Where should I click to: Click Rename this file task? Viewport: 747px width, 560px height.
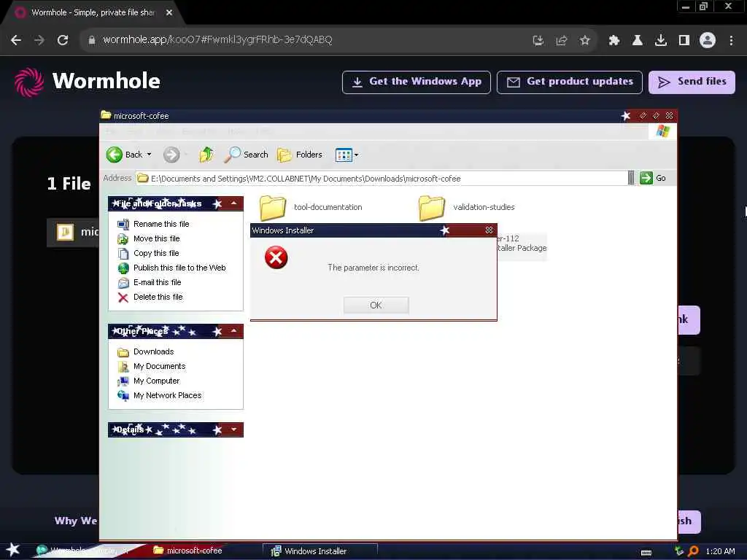pyautogui.click(x=153, y=224)
